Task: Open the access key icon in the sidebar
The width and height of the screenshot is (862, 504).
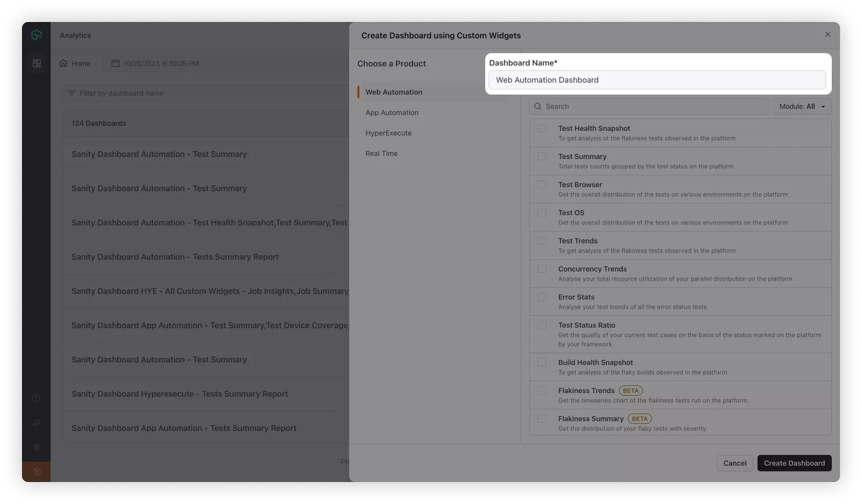Action: coord(36,423)
